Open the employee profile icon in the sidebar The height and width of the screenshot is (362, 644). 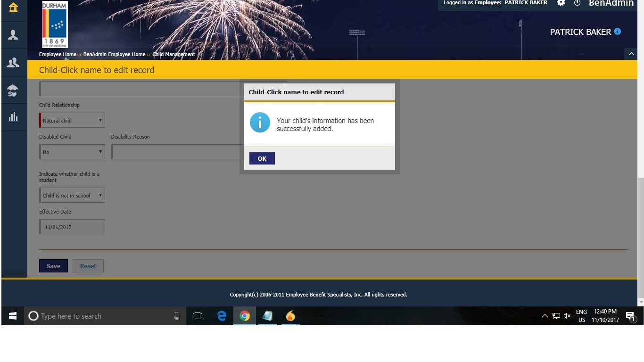13,34
